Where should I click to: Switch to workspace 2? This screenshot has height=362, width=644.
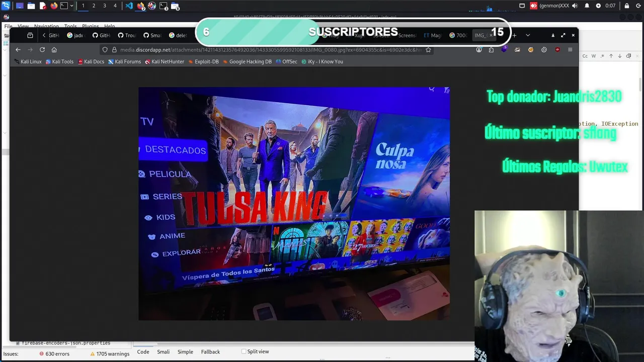pyautogui.click(x=94, y=6)
